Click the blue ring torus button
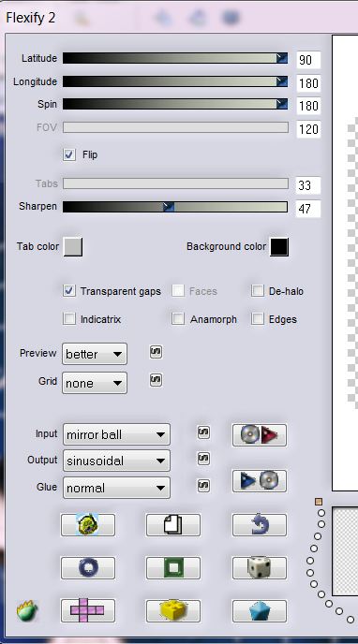 pos(87,568)
